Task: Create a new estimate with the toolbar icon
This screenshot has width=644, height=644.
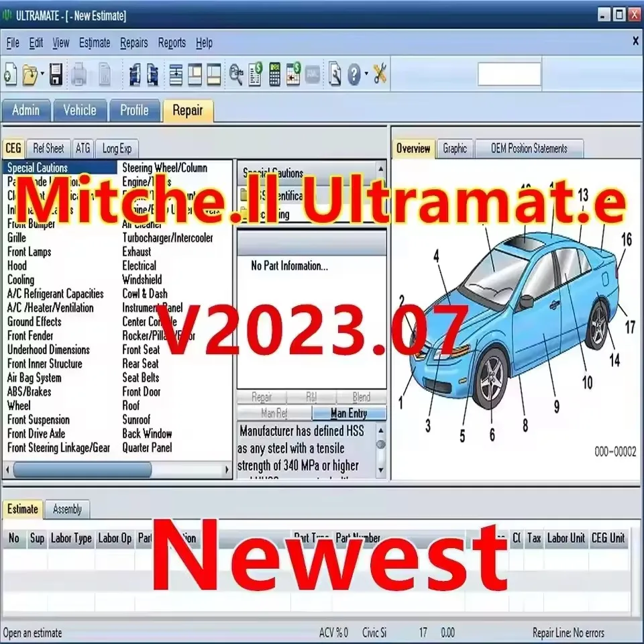Action: point(10,74)
